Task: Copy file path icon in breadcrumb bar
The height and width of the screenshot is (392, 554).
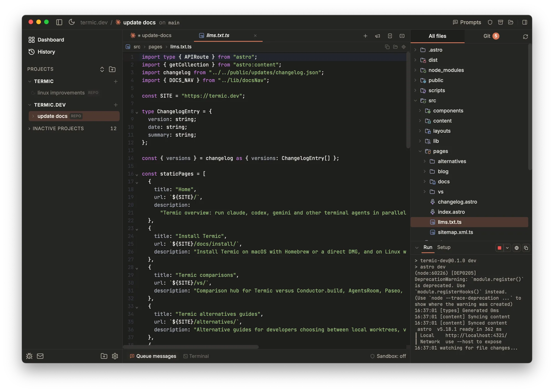Action: point(387,47)
